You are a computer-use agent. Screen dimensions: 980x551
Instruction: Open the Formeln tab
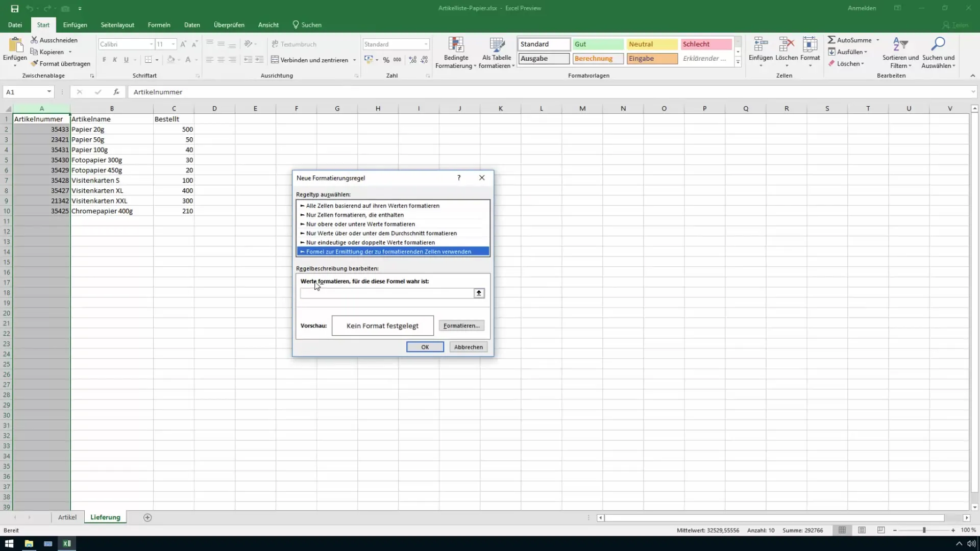click(x=159, y=24)
